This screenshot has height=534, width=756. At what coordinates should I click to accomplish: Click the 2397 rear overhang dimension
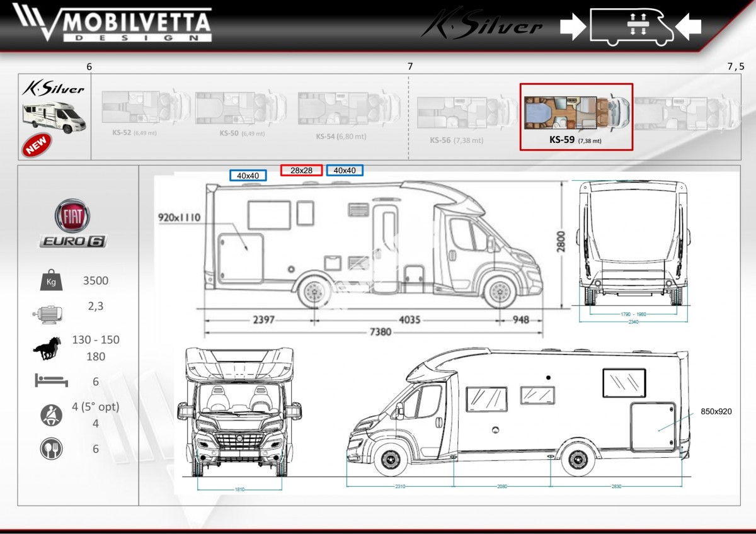[263, 319]
